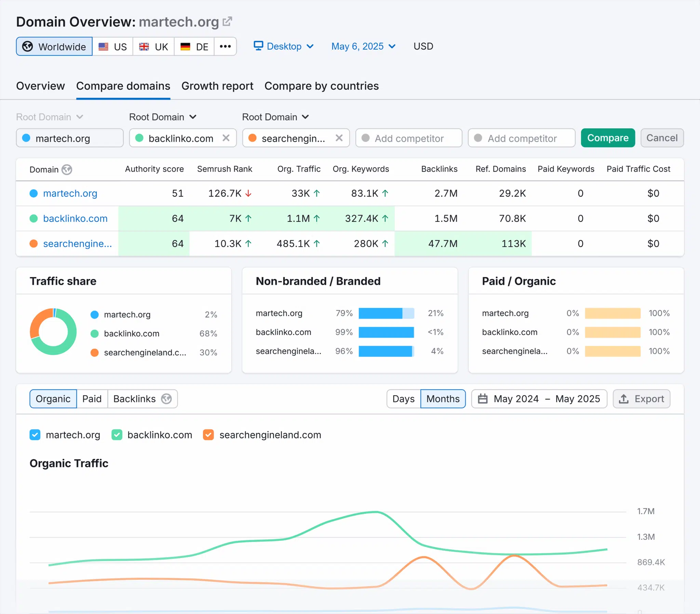Select Months chart granularity

(443, 399)
